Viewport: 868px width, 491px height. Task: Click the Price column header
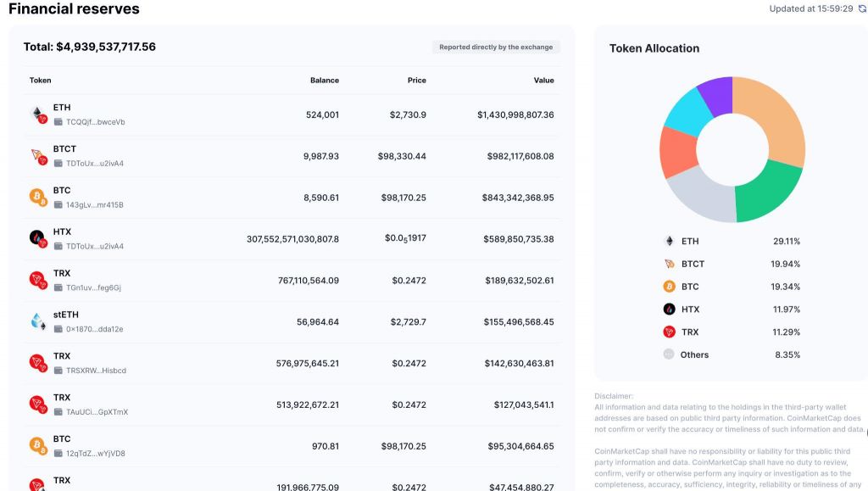[x=416, y=81]
